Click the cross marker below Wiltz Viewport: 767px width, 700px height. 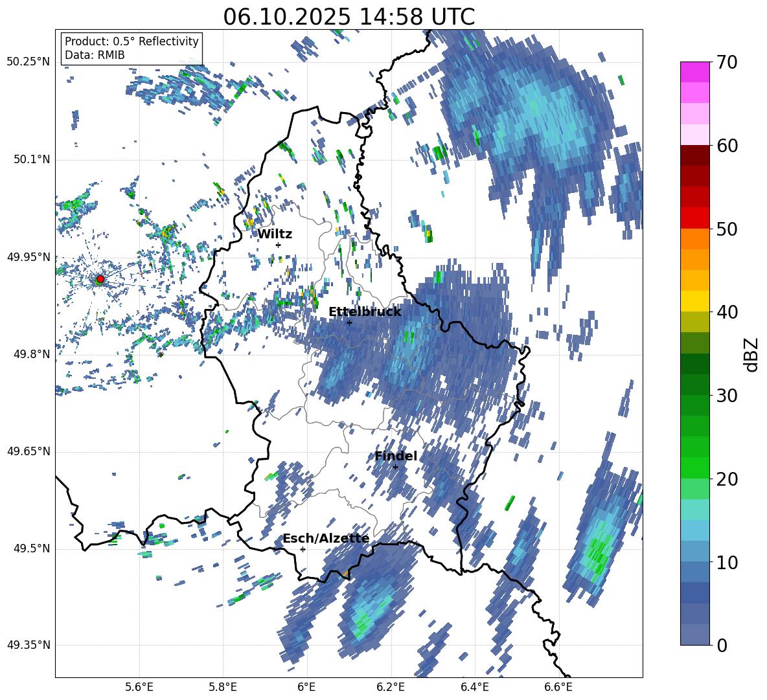click(279, 245)
